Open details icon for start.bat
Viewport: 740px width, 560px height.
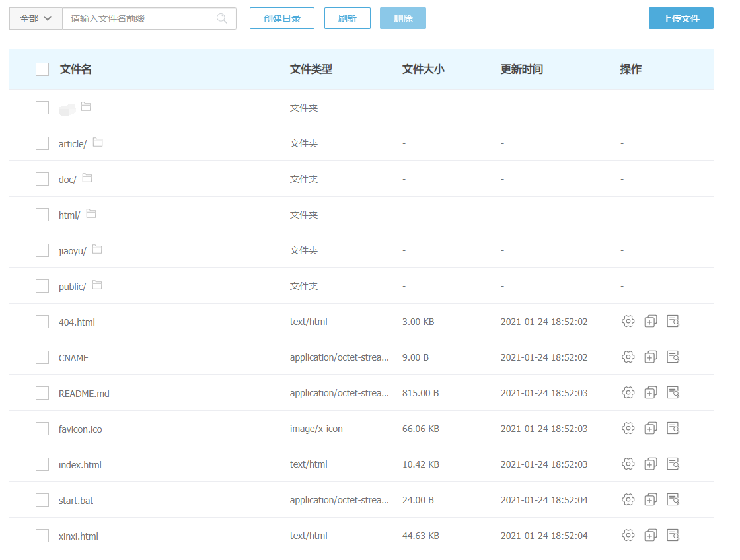(x=673, y=500)
